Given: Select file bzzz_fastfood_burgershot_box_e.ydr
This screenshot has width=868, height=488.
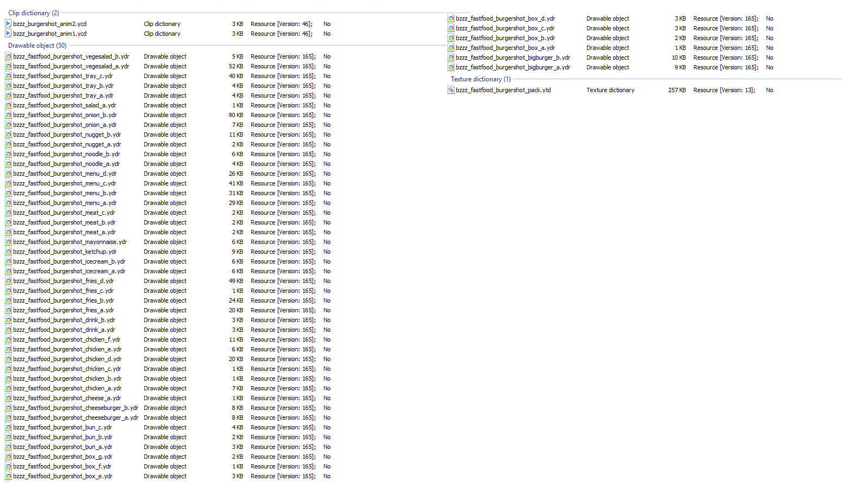Looking at the screenshot, I should (x=63, y=476).
